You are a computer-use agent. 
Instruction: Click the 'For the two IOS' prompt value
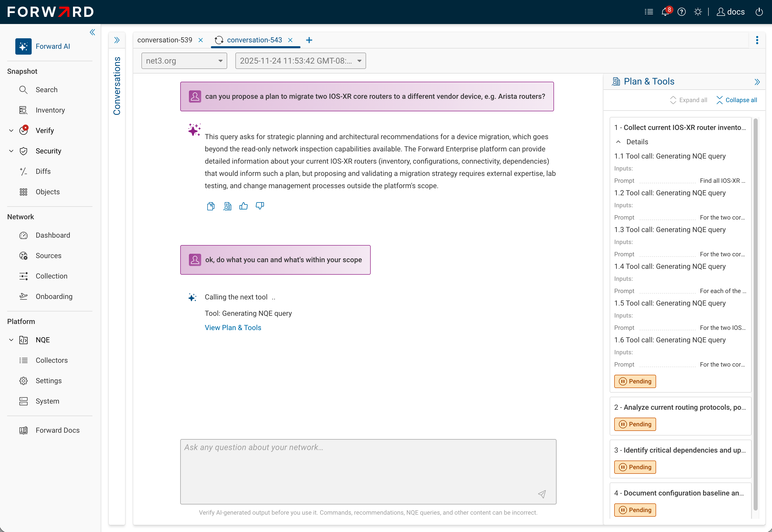(723, 328)
